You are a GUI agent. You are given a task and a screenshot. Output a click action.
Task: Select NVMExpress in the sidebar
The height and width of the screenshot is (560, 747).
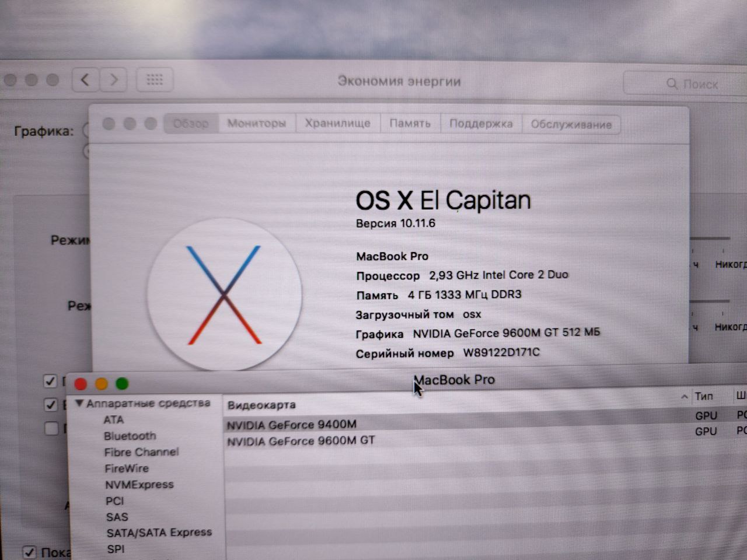click(139, 485)
